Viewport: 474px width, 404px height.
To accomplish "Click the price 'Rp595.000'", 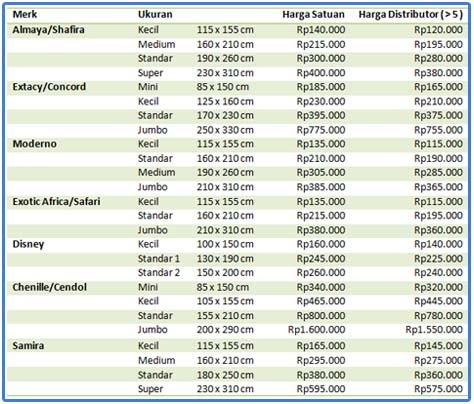I will pyautogui.click(x=321, y=389).
